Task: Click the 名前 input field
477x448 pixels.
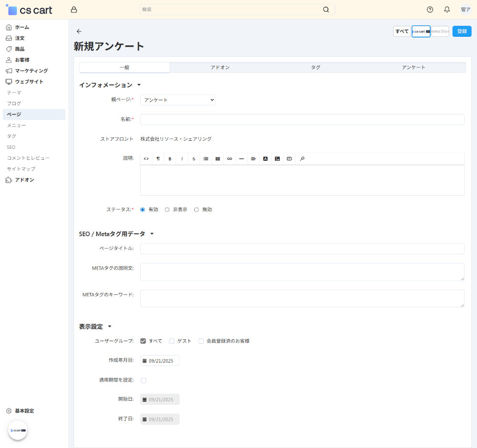Action: click(302, 119)
